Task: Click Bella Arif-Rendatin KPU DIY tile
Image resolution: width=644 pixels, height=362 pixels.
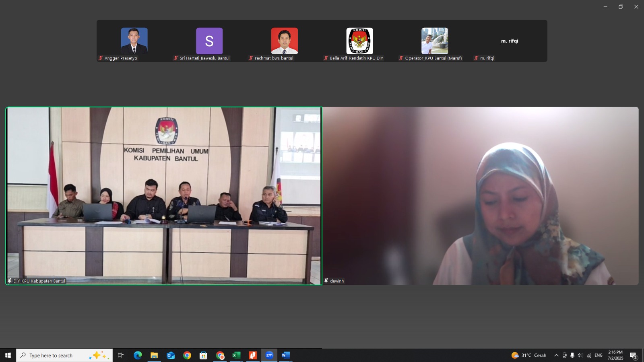Action: [x=359, y=41]
